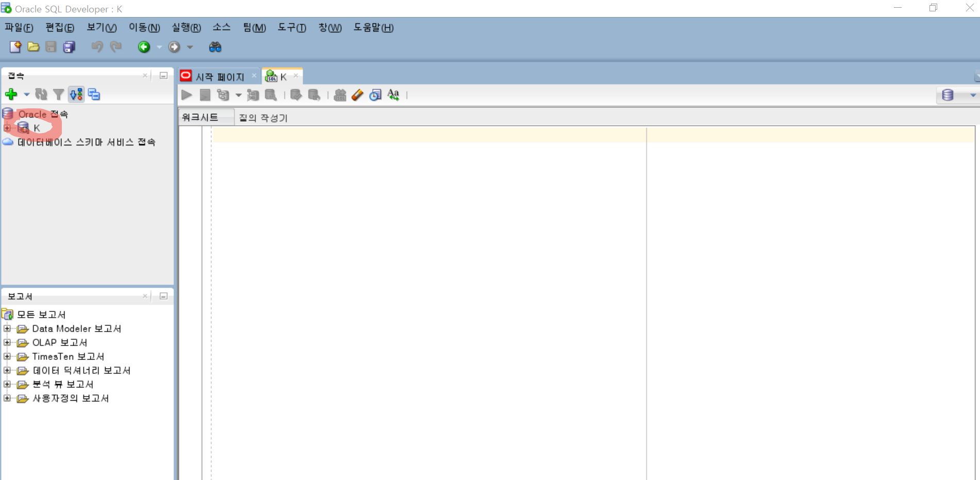Click the Rollback icon
This screenshot has width=980, height=480.
(314, 95)
